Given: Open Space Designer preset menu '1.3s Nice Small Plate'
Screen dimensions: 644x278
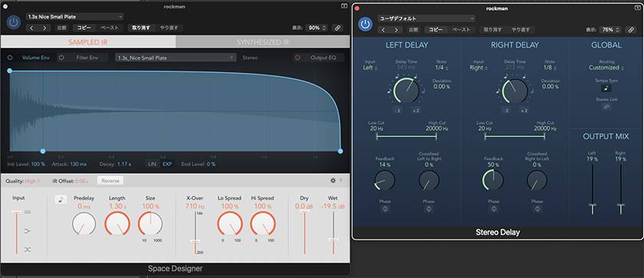Looking at the screenshot, I should (75, 17).
